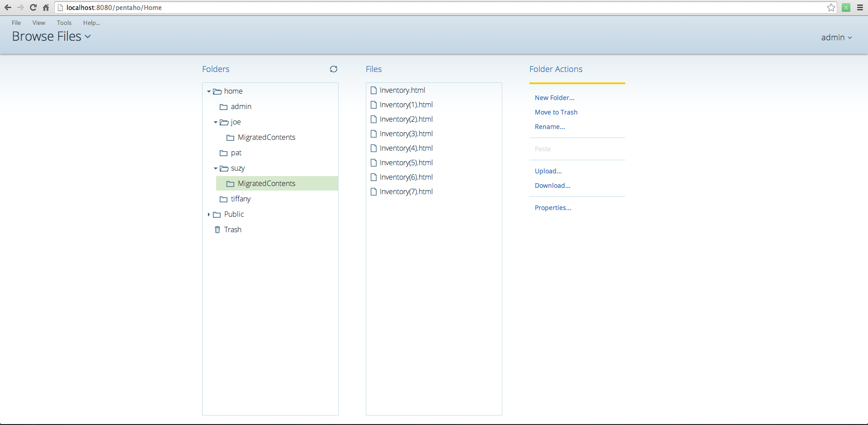Click the Inventory(1).html file icon
This screenshot has width=868, height=425.
click(373, 105)
